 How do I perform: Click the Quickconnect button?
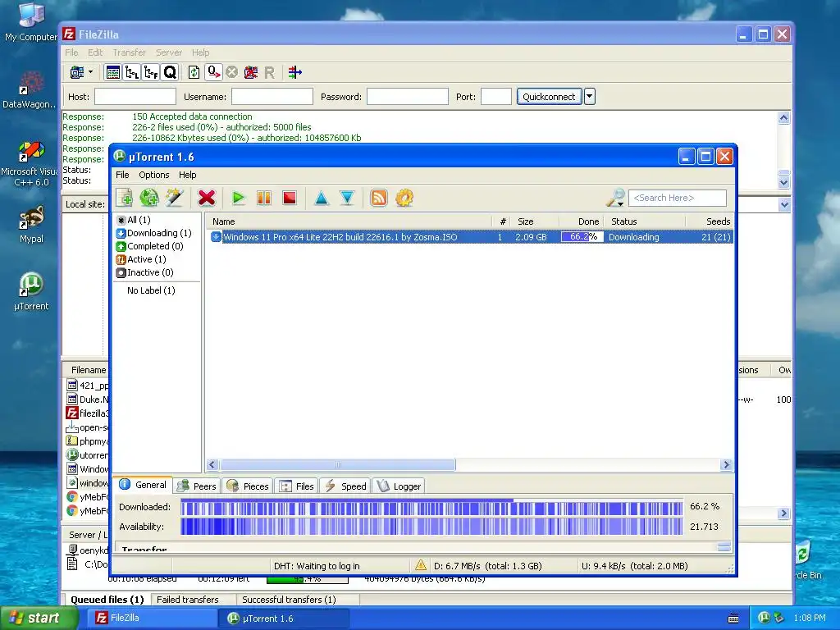pyautogui.click(x=549, y=97)
